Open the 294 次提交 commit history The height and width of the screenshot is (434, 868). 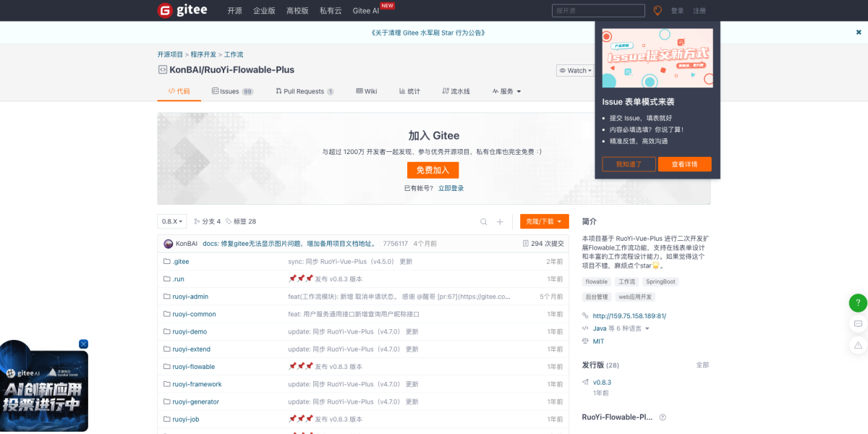click(x=543, y=244)
